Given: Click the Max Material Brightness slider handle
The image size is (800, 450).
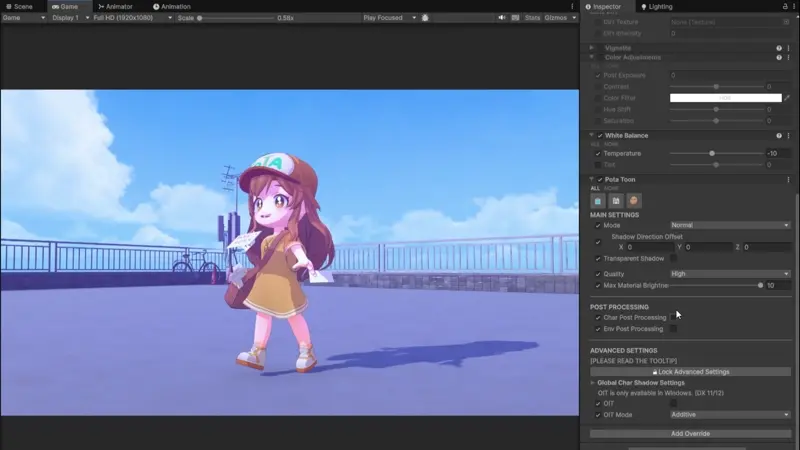Looking at the screenshot, I should (760, 286).
